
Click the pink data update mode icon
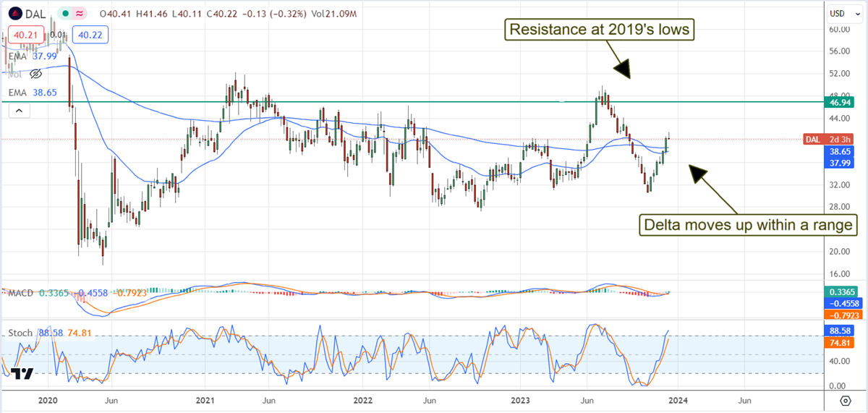tap(78, 13)
